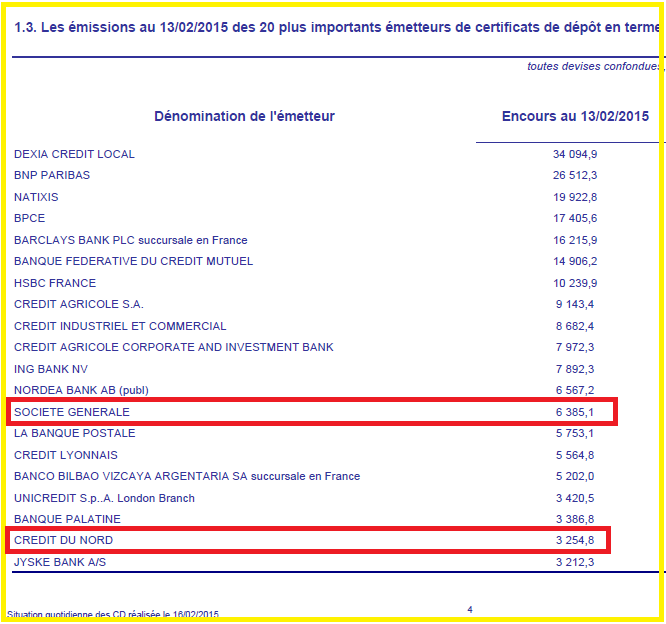Image resolution: width=666 pixels, height=624 pixels.
Task: Click the value 6 385,1
Action: pyautogui.click(x=575, y=412)
